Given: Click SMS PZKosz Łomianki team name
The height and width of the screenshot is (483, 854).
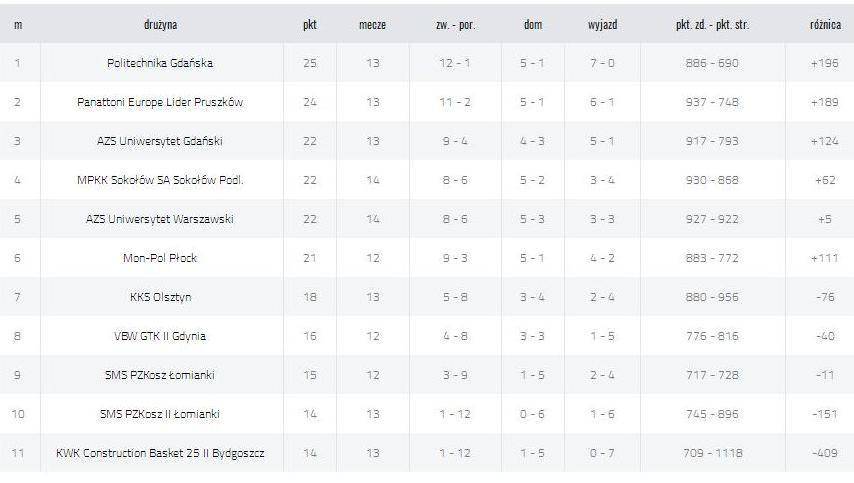Looking at the screenshot, I should pyautogui.click(x=160, y=375).
